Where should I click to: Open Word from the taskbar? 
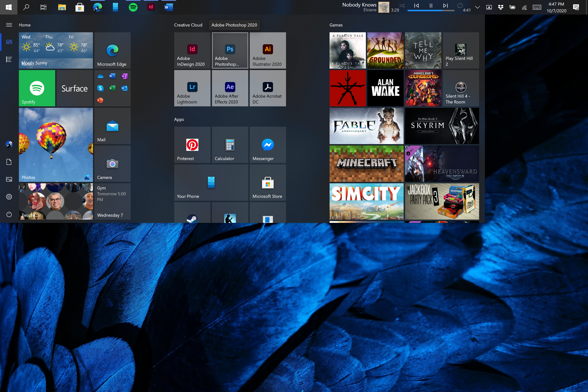coord(168,7)
